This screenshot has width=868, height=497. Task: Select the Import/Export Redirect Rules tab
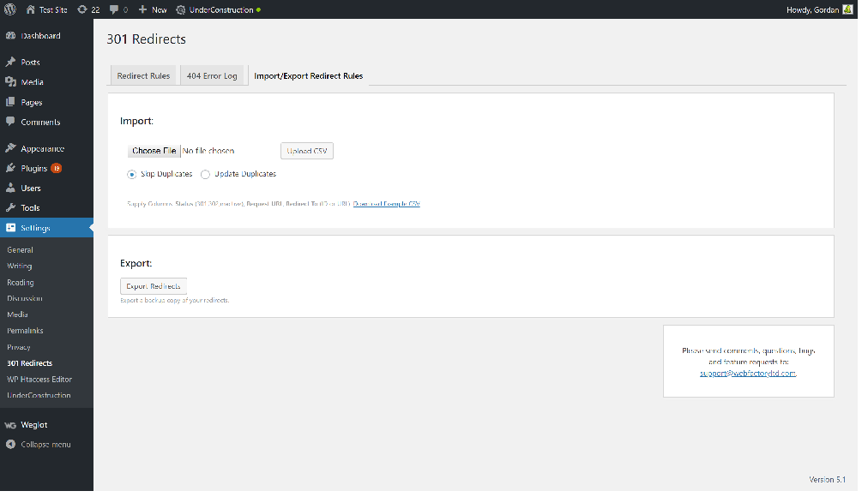click(308, 75)
